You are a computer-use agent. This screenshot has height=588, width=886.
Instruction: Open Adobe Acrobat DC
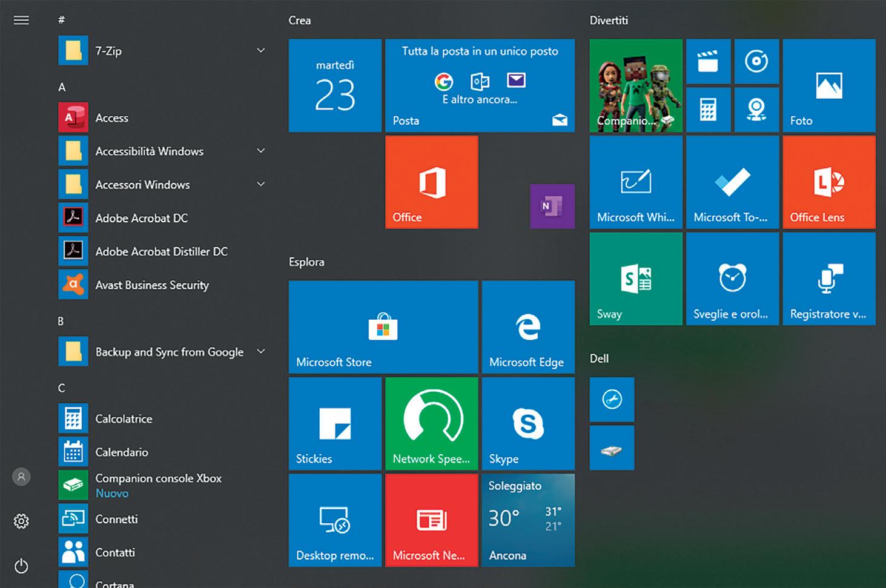(x=162, y=217)
